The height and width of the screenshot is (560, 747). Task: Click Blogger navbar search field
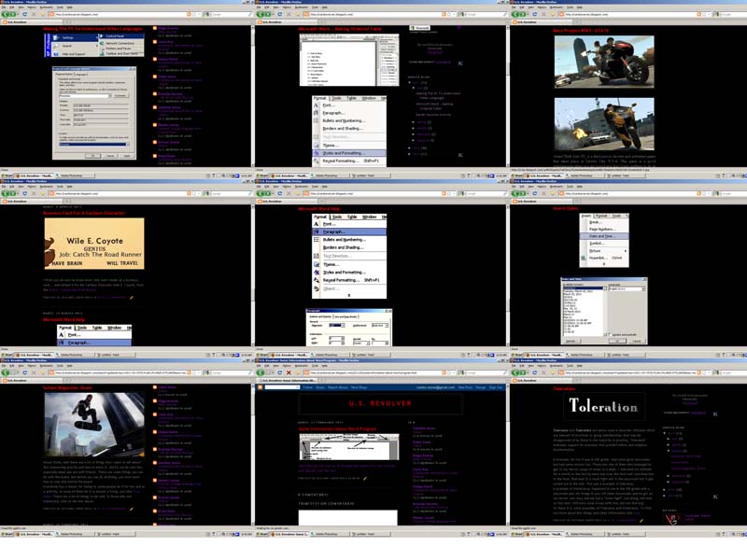pyautogui.click(x=282, y=387)
